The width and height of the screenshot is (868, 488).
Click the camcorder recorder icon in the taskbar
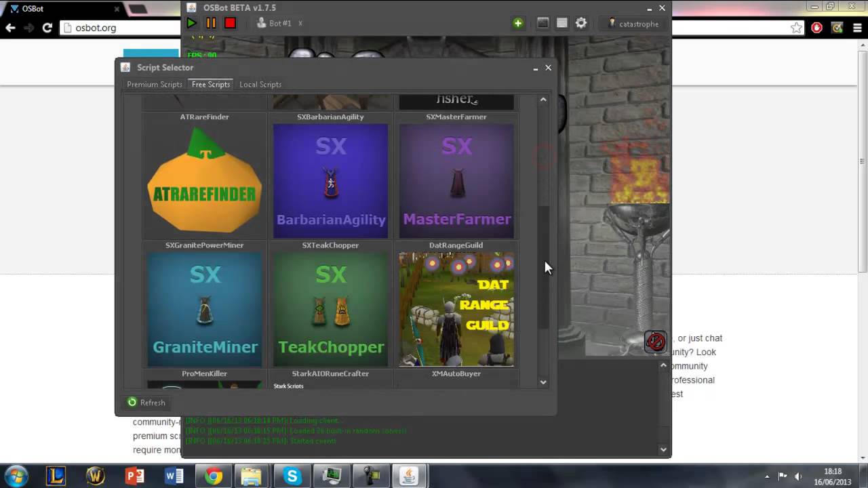point(371,476)
